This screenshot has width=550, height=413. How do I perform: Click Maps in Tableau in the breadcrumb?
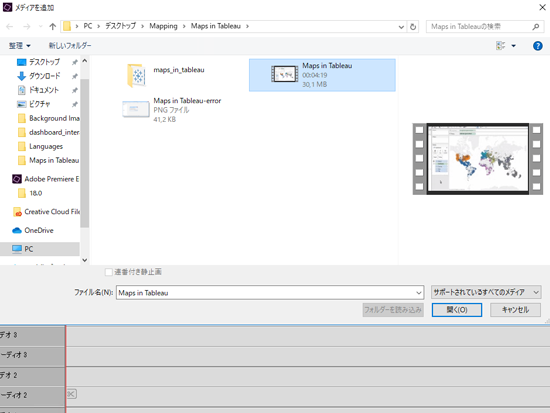pyautogui.click(x=216, y=26)
